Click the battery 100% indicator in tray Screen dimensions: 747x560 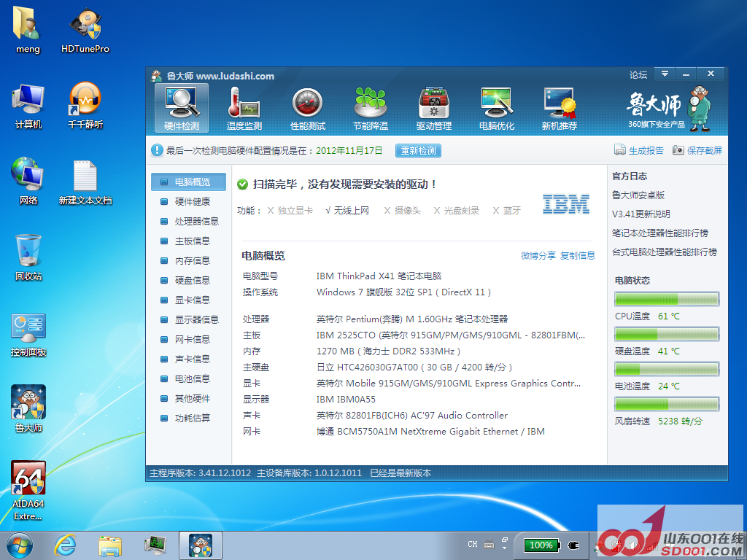(x=542, y=545)
